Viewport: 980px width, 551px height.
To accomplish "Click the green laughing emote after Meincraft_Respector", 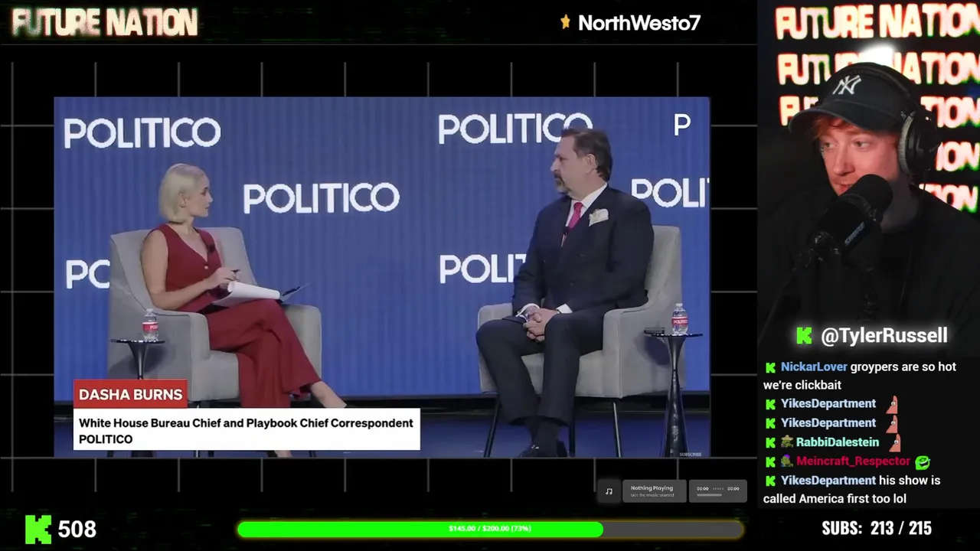I will click(x=923, y=461).
